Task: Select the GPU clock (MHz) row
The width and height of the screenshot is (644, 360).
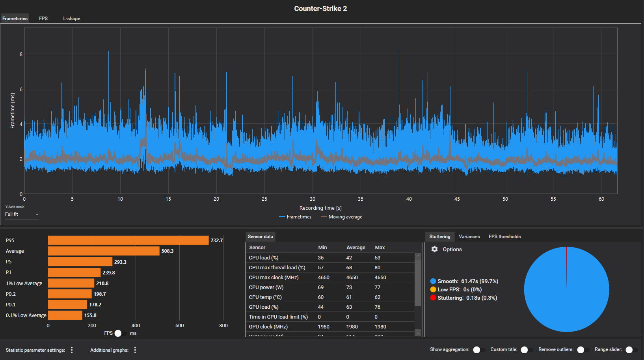Action: (x=330, y=327)
